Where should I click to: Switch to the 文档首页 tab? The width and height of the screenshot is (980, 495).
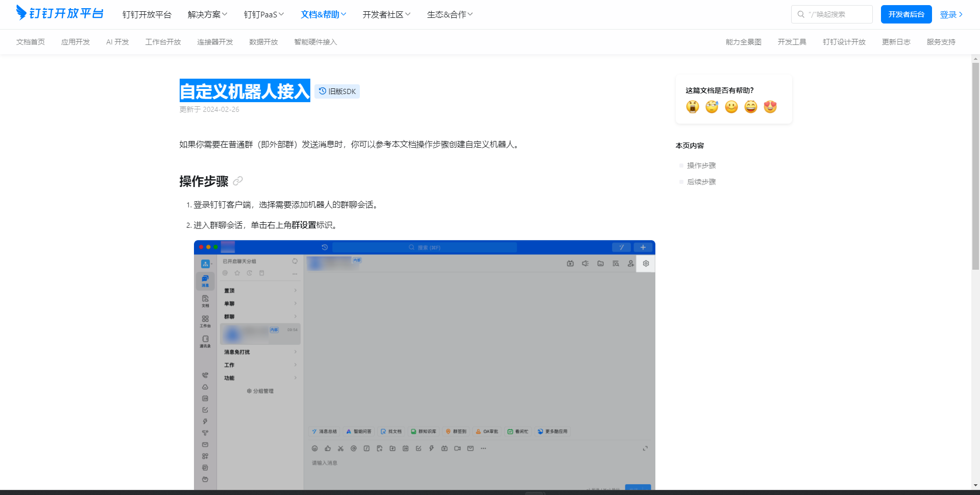[x=31, y=42]
